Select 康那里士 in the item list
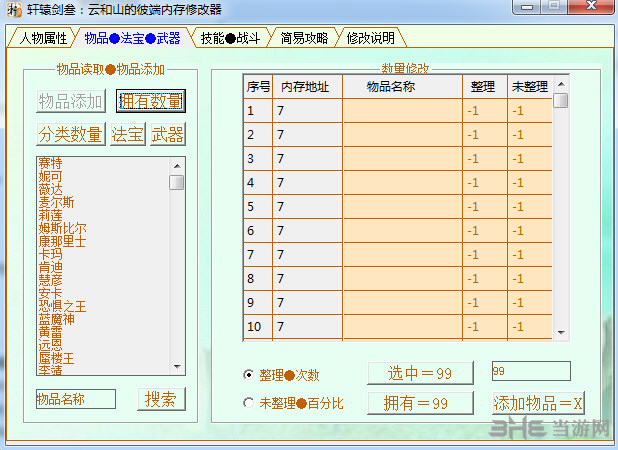This screenshot has height=450, width=618. [62, 241]
